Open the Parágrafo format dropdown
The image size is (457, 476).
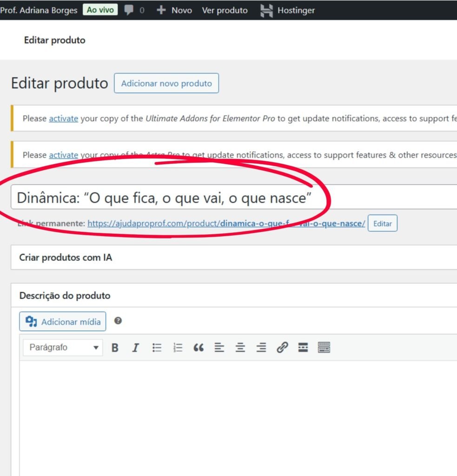64,348
